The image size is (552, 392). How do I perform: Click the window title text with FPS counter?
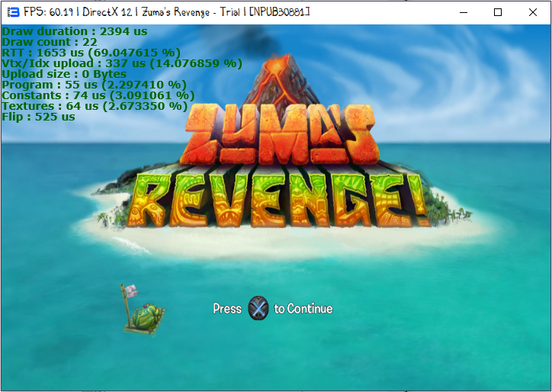click(x=166, y=12)
